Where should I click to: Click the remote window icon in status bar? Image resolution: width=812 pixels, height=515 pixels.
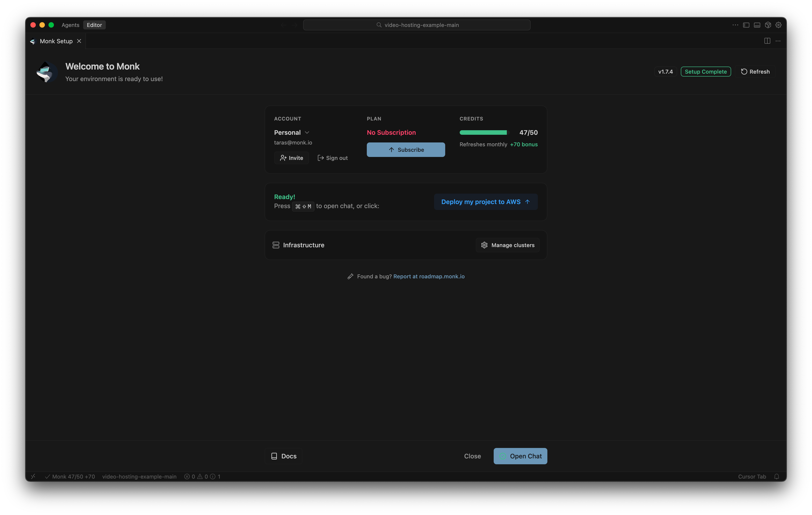pos(33,476)
